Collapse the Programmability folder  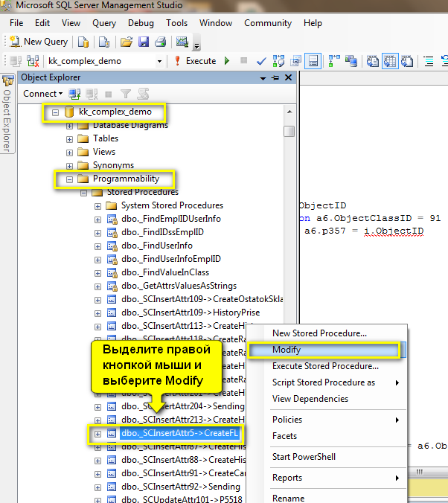[69, 179]
